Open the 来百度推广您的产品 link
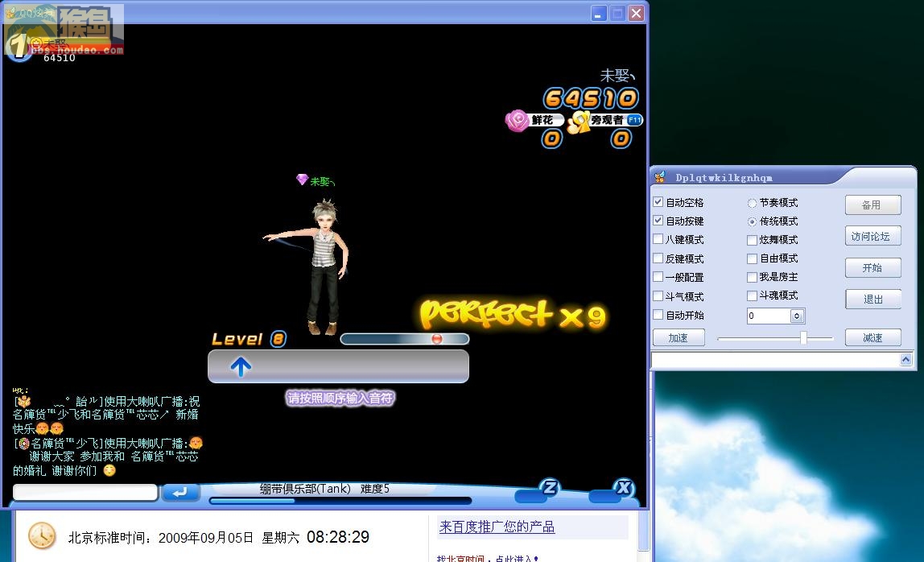The width and height of the screenshot is (924, 562). [x=497, y=527]
